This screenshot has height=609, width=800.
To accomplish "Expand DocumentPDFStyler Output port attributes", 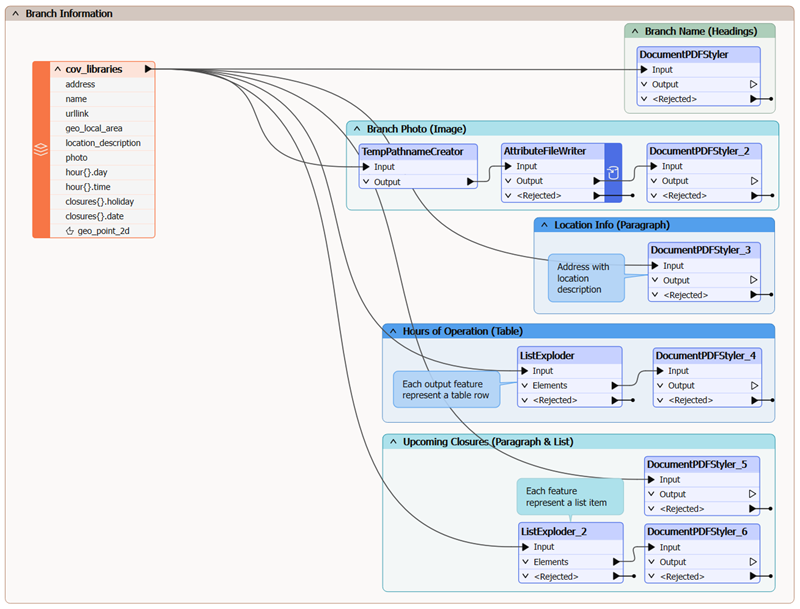I will (644, 84).
